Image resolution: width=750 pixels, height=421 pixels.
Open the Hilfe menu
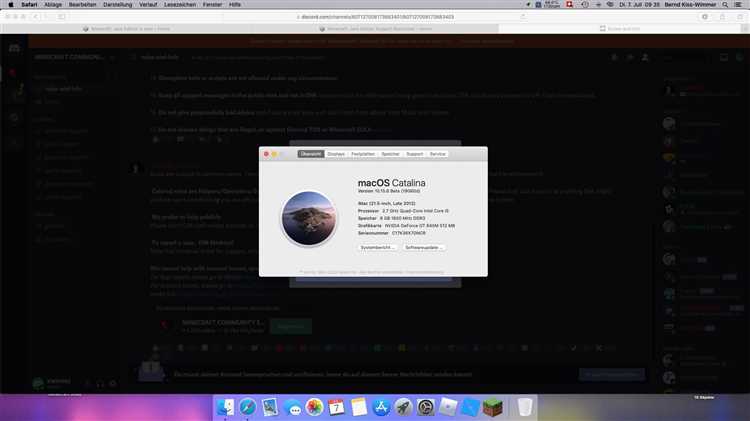coord(235,4)
